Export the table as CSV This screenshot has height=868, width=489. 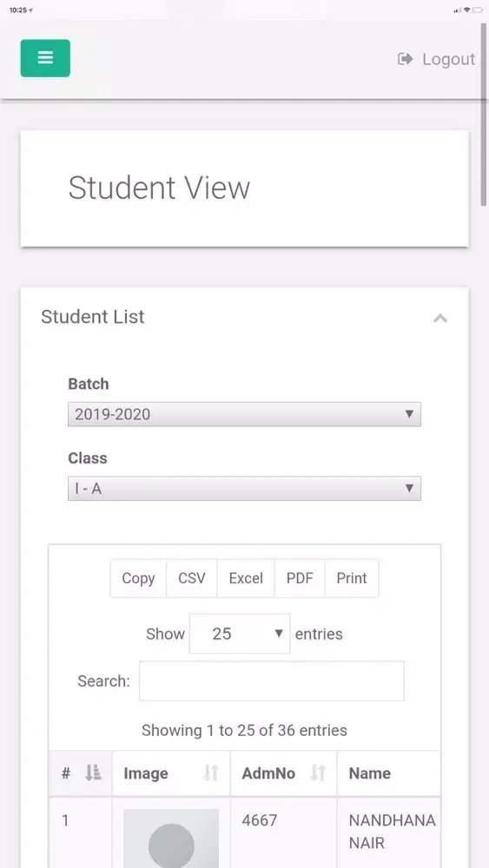192,578
